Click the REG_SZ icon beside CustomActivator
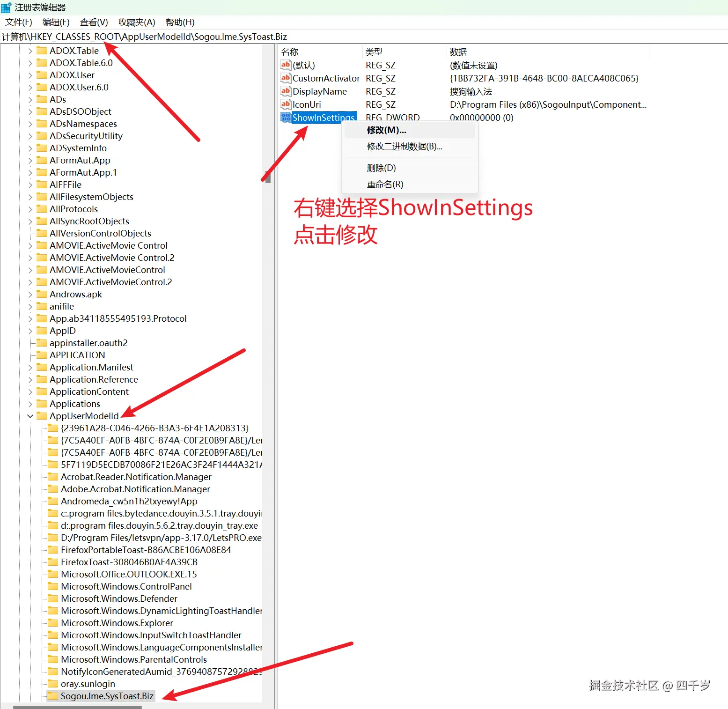This screenshot has width=728, height=709. 286,78
